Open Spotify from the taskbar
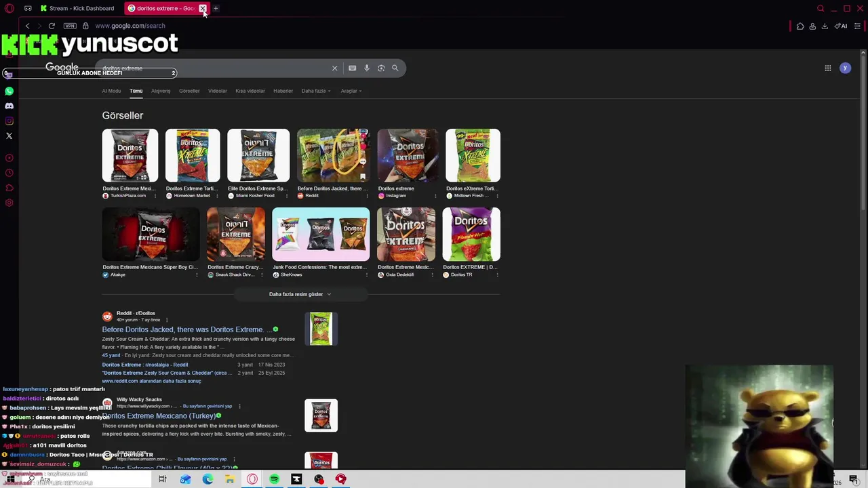Viewport: 868px width, 488px height. click(x=274, y=479)
